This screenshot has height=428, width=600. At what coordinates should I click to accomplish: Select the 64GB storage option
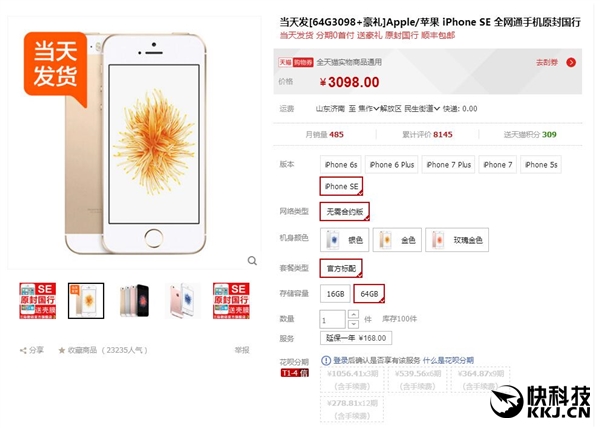pos(369,294)
